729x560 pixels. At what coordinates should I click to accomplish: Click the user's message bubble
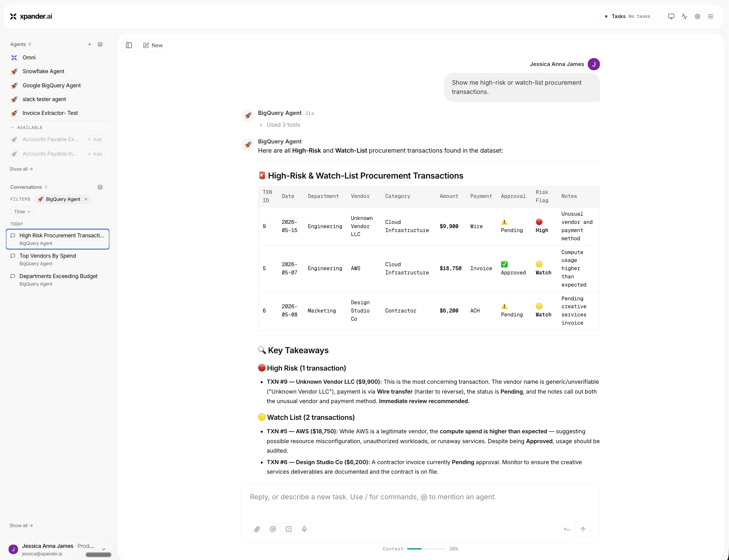[x=521, y=87]
